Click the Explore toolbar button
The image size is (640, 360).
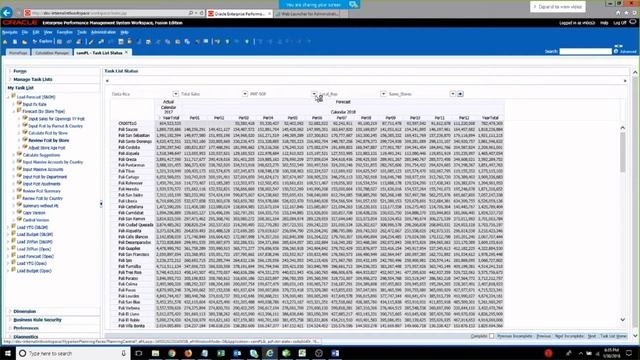pyautogui.click(x=42, y=42)
